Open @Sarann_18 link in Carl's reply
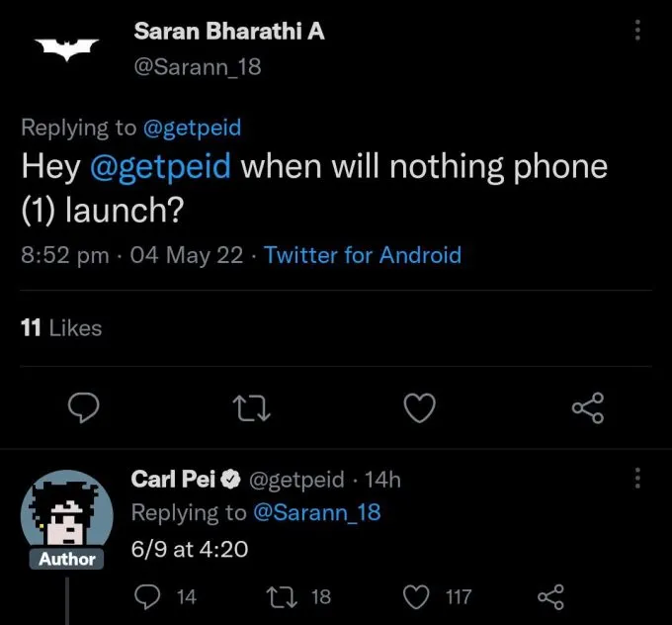Viewport: 672px width, 625px height. coord(316,512)
